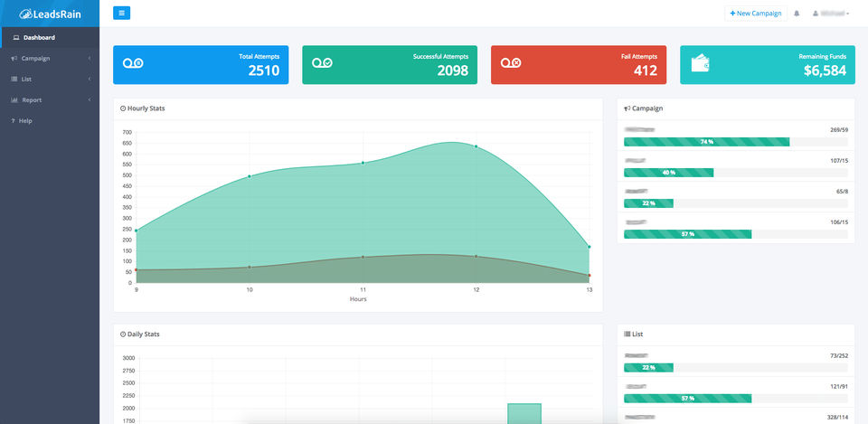Click the list count 328/114
Viewport: 868px width, 424px height.
pos(837,418)
